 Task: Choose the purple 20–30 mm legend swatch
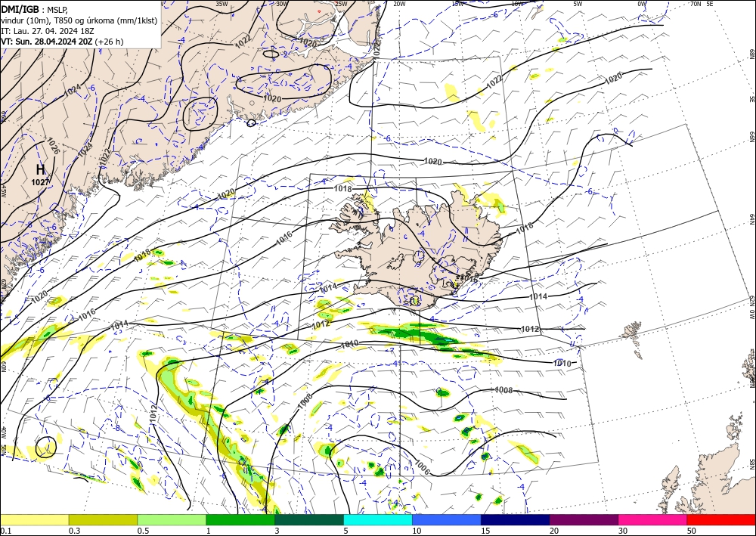584,519
